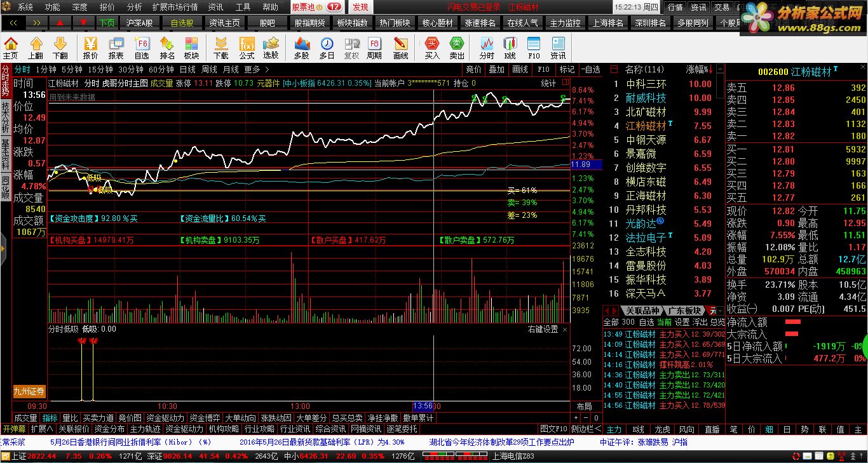Screen dimensions: 868x463
Task: Open the 帮助 menu
Action: coord(270,7)
